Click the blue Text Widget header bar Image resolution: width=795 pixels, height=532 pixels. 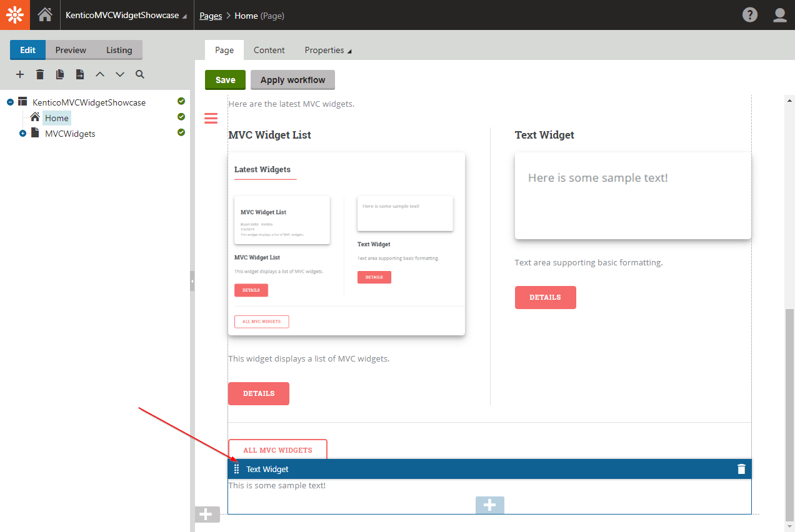pos(490,469)
